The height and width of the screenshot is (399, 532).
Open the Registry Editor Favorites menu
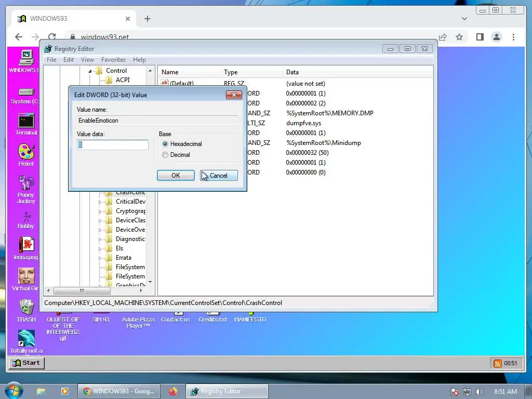coord(113,60)
